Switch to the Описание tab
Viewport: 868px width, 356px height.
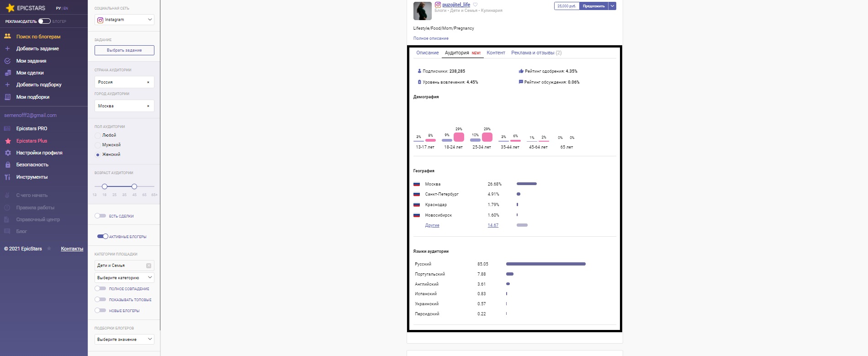(x=427, y=53)
